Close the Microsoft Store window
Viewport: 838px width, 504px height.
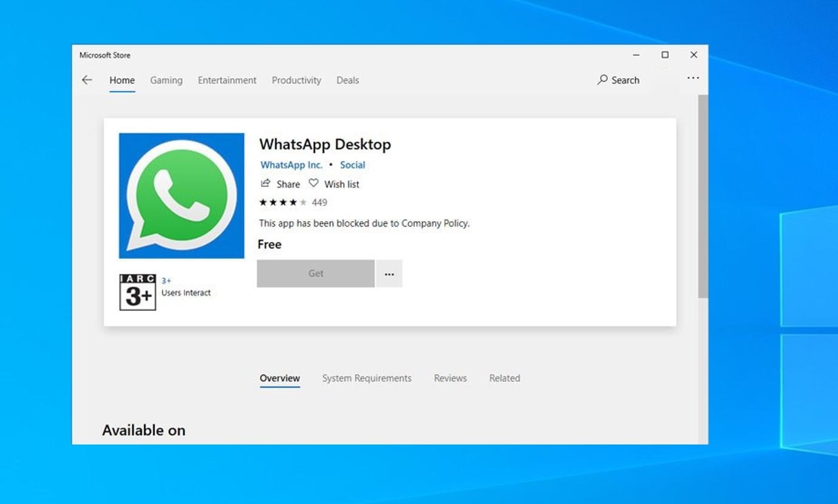point(693,55)
